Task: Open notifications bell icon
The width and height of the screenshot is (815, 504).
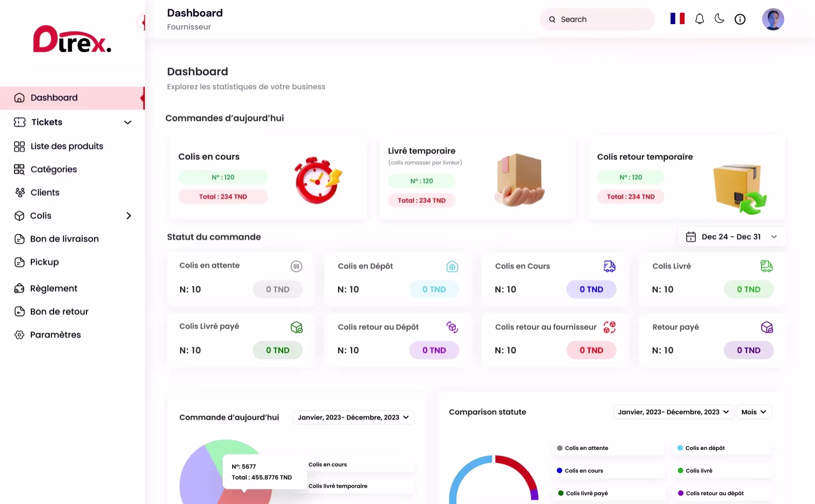Action: pyautogui.click(x=699, y=19)
